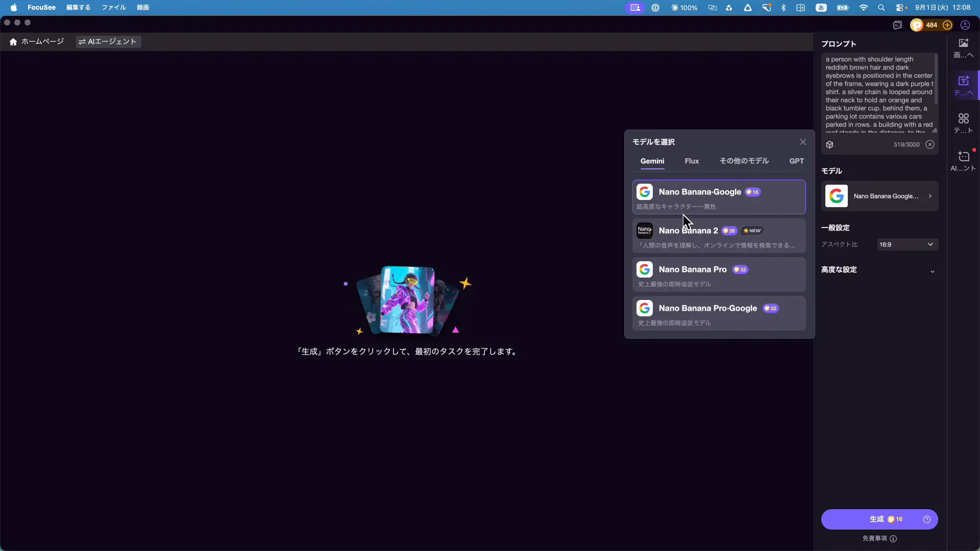Expand the 高度な設定 section
The width and height of the screenshot is (980, 551).
[879, 270]
